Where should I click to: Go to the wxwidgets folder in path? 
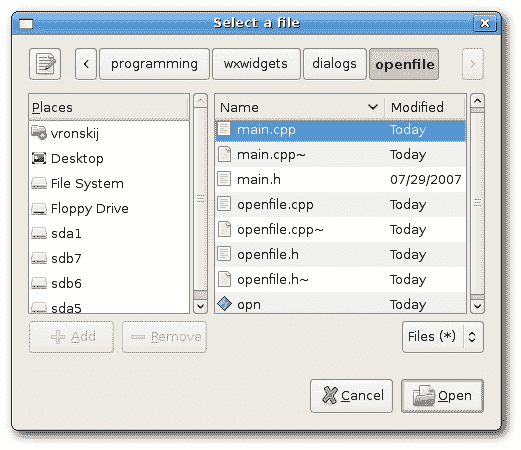[x=256, y=64]
